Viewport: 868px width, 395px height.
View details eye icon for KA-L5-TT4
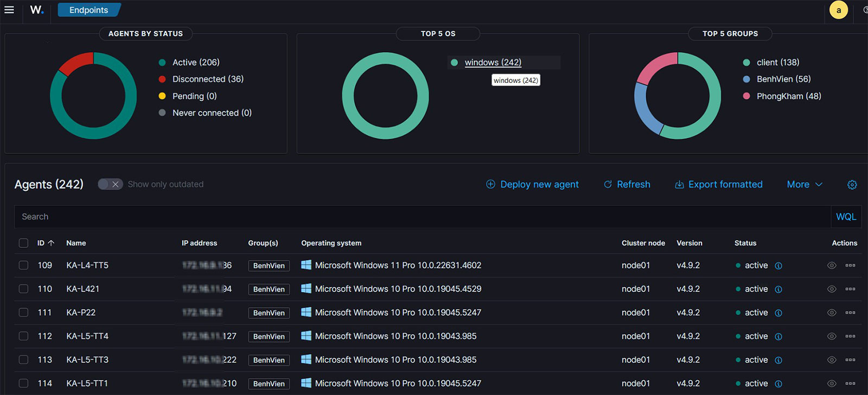(x=832, y=336)
